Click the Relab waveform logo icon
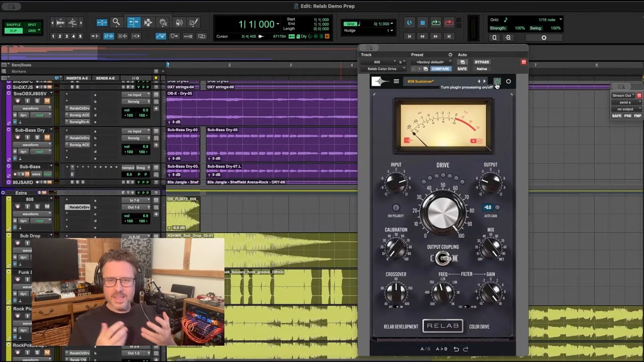Viewport: 644px width, 362px height. [381, 81]
